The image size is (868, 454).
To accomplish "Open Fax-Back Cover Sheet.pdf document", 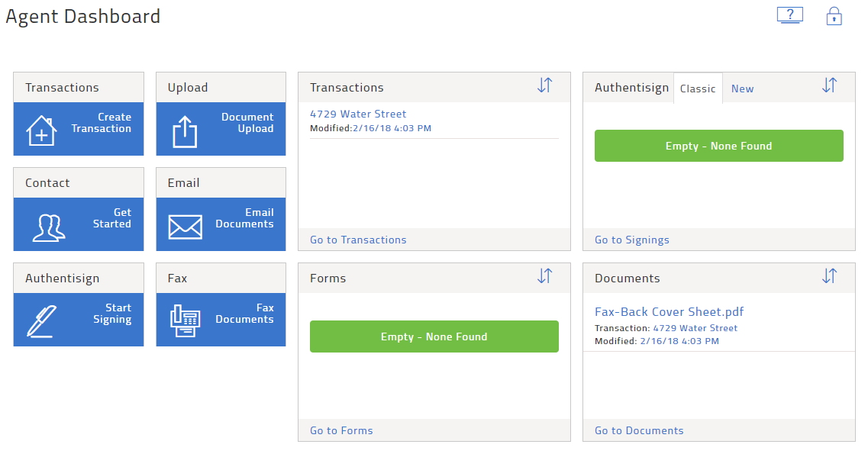I will tap(669, 311).
